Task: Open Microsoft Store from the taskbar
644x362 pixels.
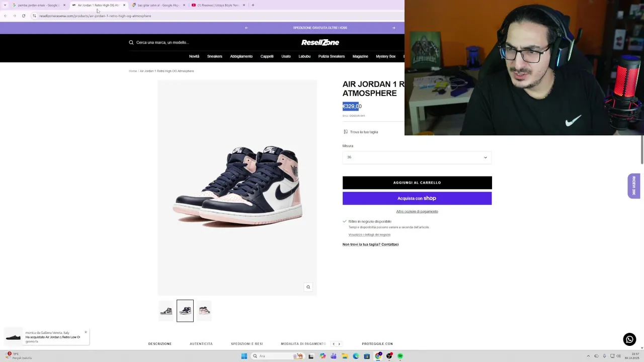Action: pos(367,356)
